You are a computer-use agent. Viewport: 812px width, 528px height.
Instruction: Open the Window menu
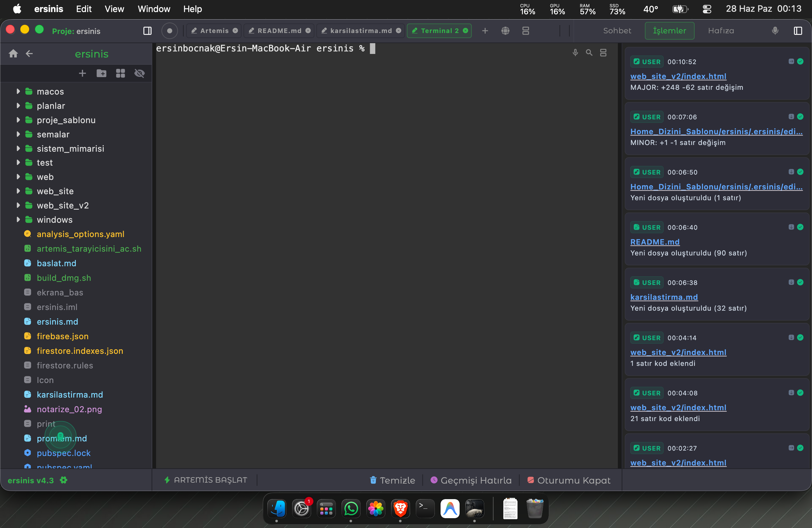pyautogui.click(x=154, y=9)
